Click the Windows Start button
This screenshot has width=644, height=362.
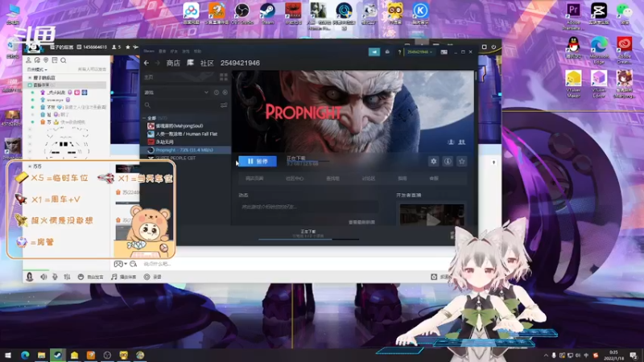coord(8,355)
